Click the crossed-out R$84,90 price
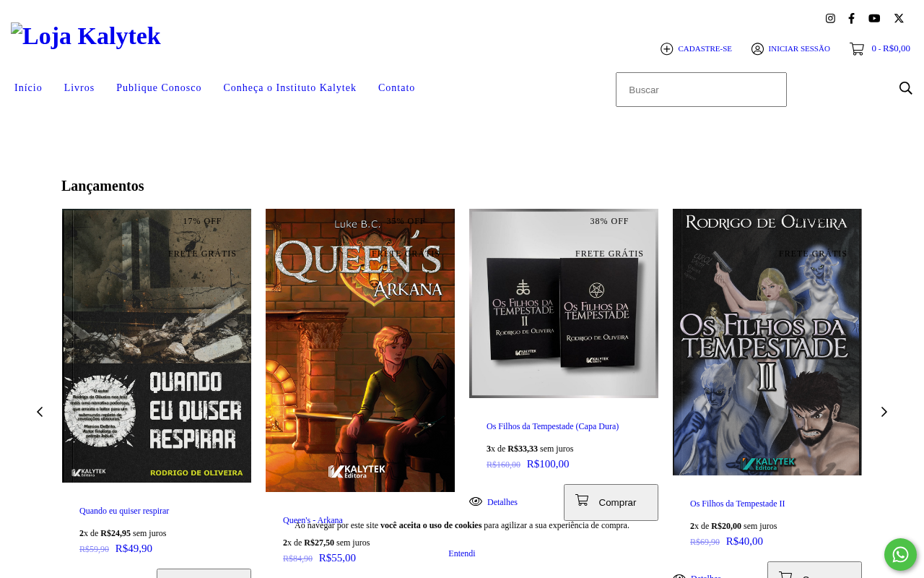The width and height of the screenshot is (924, 578). point(297,558)
